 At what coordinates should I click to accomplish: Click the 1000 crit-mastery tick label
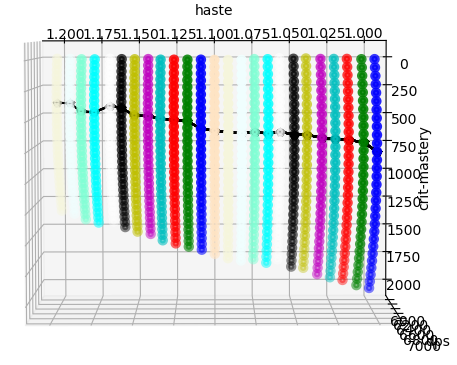click(x=404, y=174)
